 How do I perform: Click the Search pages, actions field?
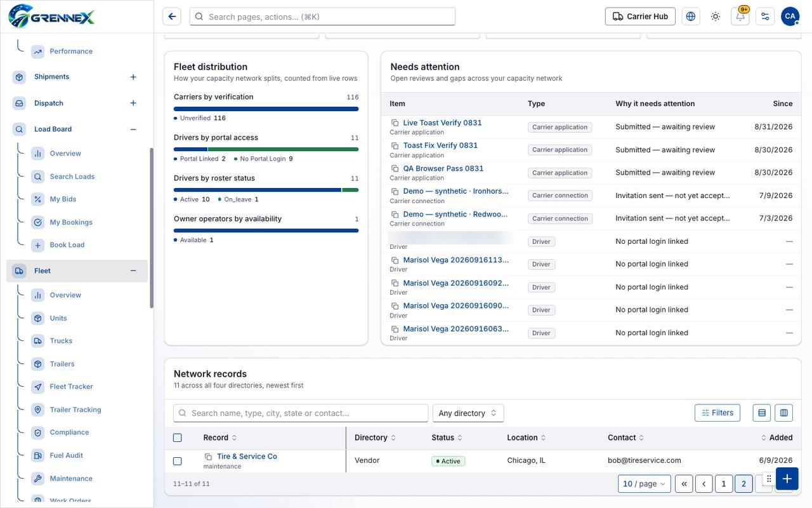[322, 17]
